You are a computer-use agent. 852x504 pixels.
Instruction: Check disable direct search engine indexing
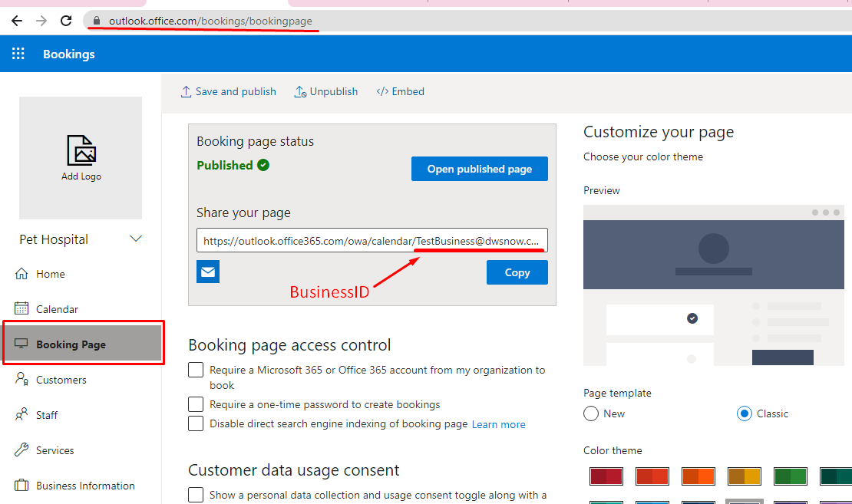(196, 423)
